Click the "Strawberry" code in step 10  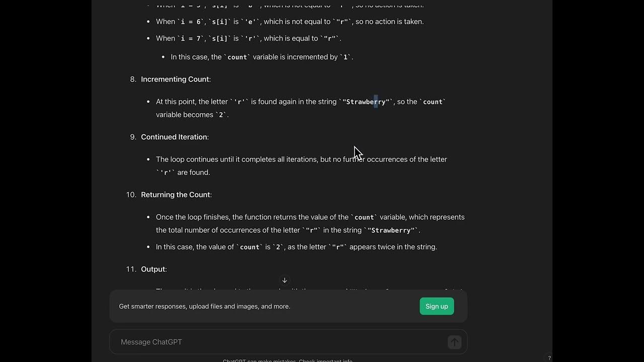[x=391, y=230]
